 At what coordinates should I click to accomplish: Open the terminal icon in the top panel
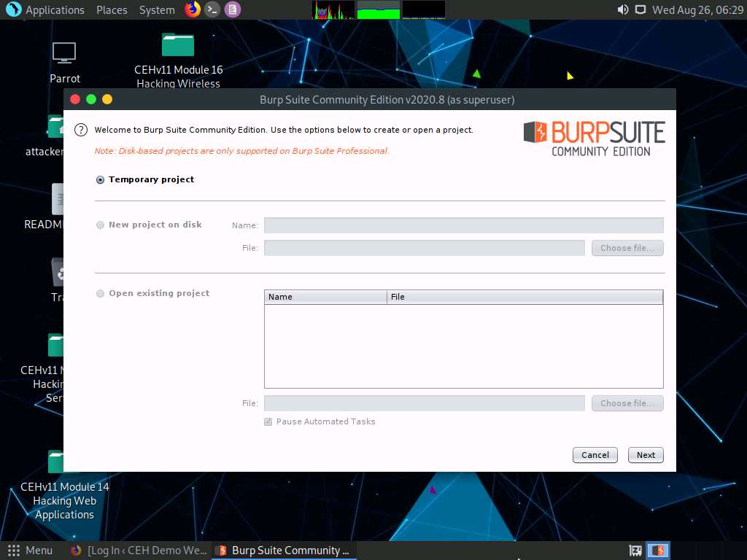click(x=212, y=9)
